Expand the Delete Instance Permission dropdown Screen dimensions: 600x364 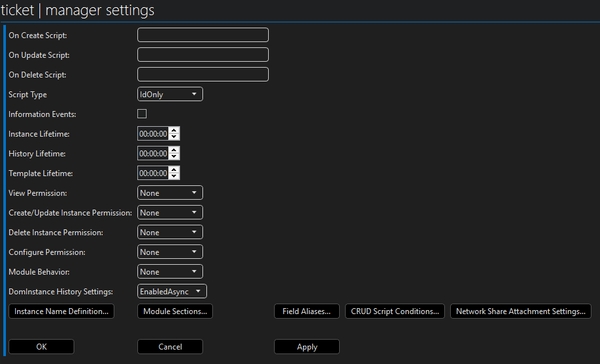pos(170,233)
